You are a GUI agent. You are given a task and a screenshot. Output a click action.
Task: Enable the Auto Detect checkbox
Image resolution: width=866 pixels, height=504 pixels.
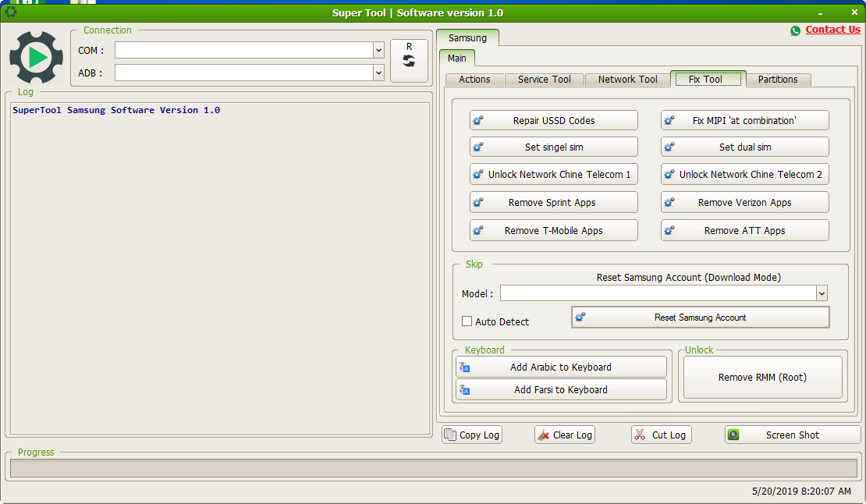(467, 321)
